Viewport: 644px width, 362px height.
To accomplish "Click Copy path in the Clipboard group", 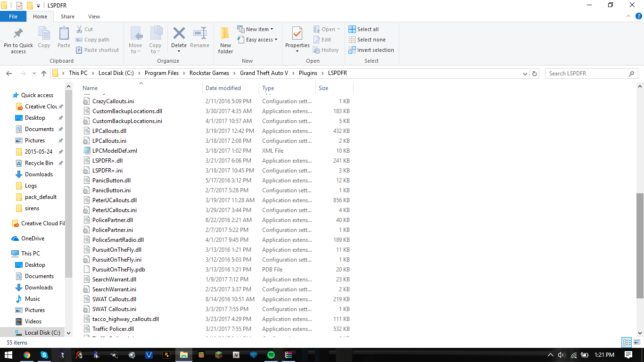I will point(92,40).
